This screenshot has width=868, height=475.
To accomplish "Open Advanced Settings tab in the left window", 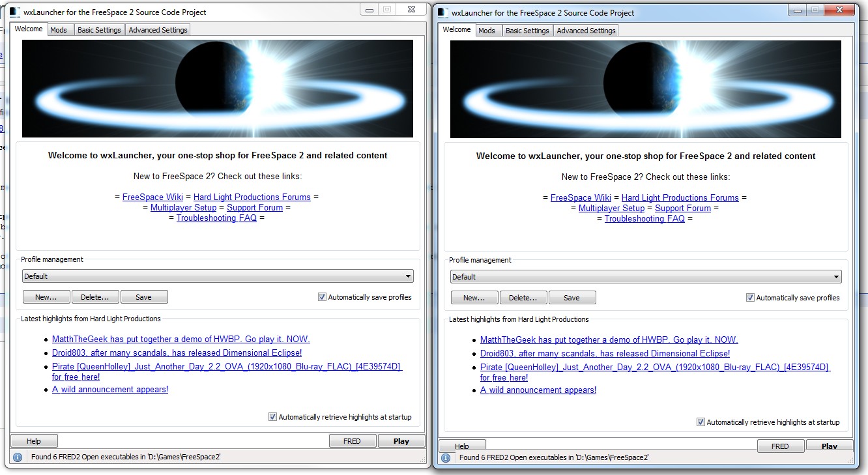I will pyautogui.click(x=158, y=30).
